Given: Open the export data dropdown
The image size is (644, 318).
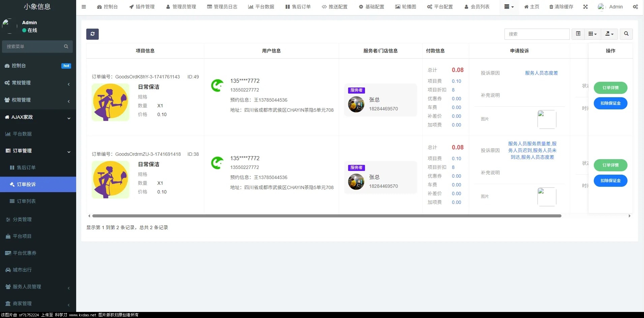Looking at the screenshot, I should pos(609,34).
